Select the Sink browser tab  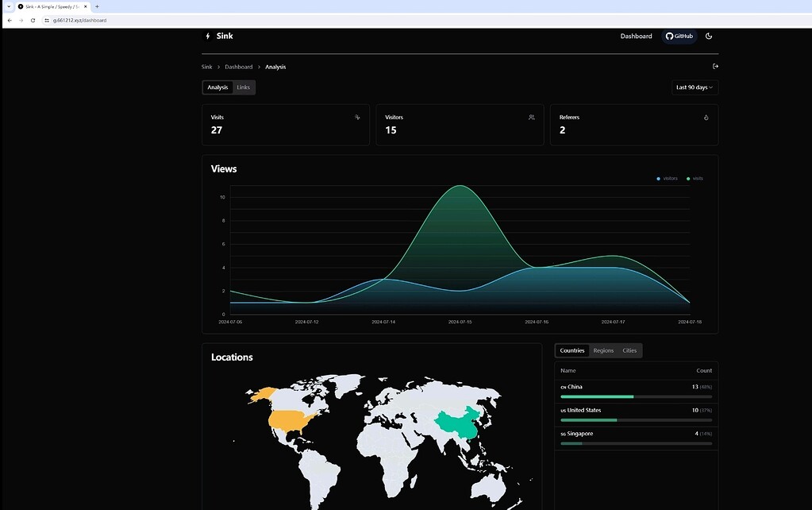point(52,6)
